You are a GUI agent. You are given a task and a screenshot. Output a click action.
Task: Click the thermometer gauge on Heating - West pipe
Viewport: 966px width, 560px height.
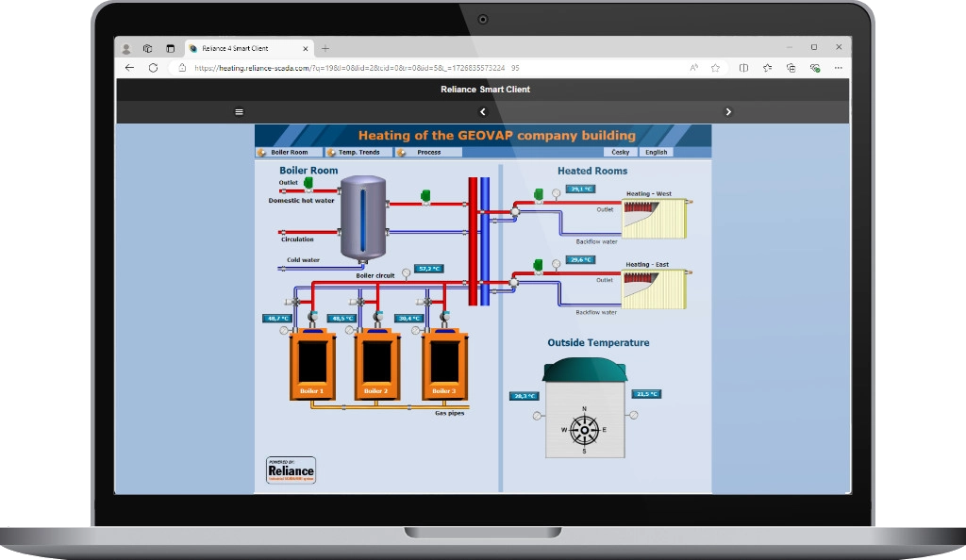pos(556,193)
